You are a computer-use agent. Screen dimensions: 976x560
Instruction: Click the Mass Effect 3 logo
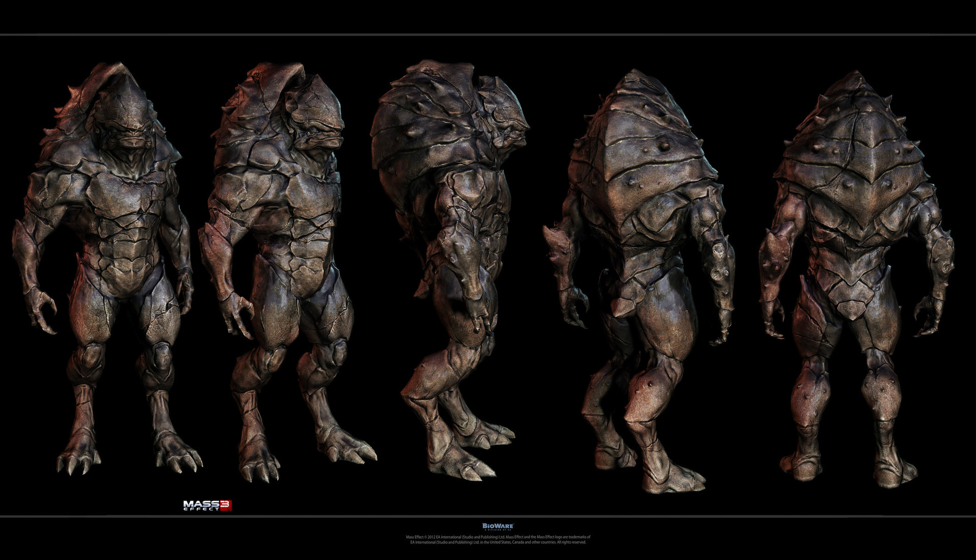[208, 505]
